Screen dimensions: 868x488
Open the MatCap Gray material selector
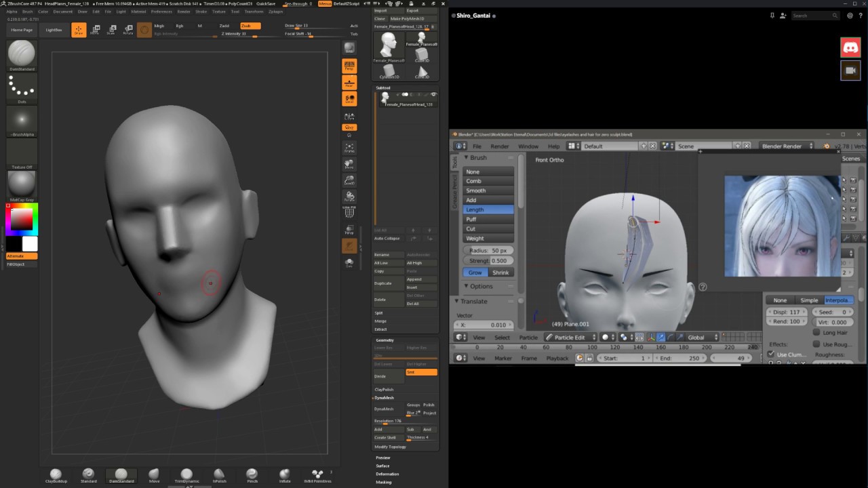(x=22, y=187)
